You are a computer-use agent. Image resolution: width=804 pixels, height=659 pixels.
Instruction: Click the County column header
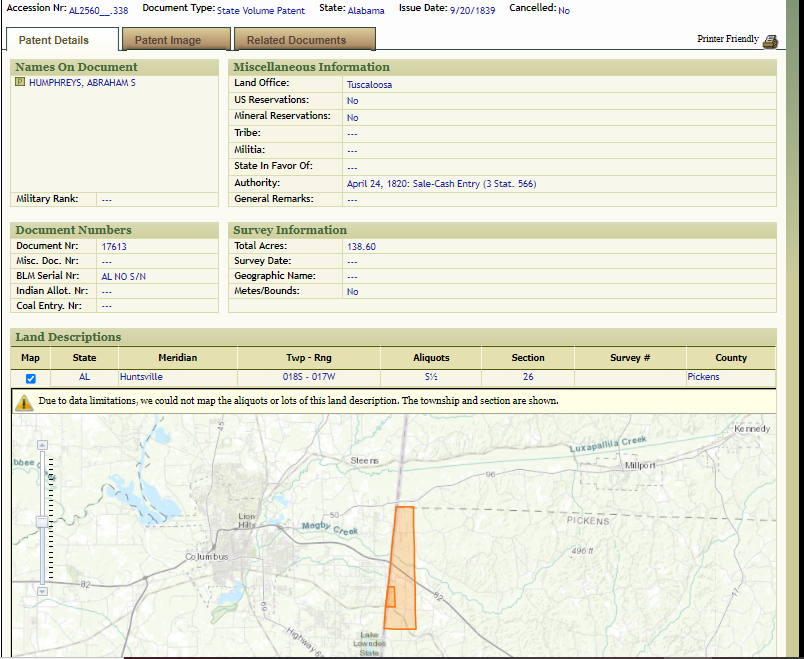point(730,357)
